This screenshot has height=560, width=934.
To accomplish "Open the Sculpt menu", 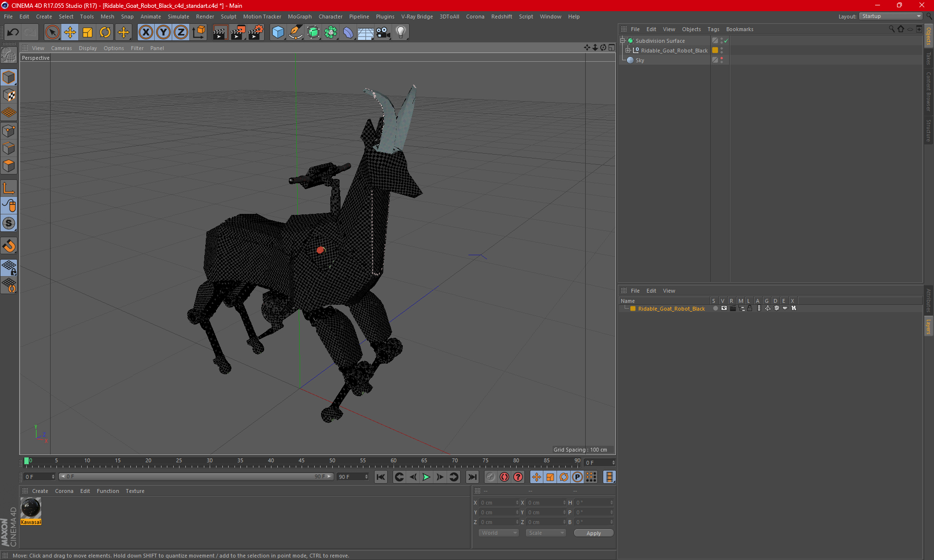I will [x=228, y=17].
